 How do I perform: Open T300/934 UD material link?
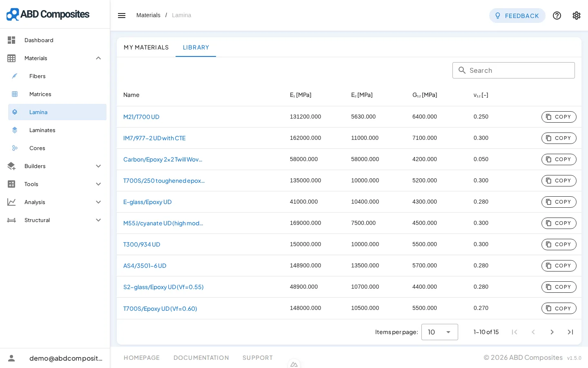tap(142, 245)
